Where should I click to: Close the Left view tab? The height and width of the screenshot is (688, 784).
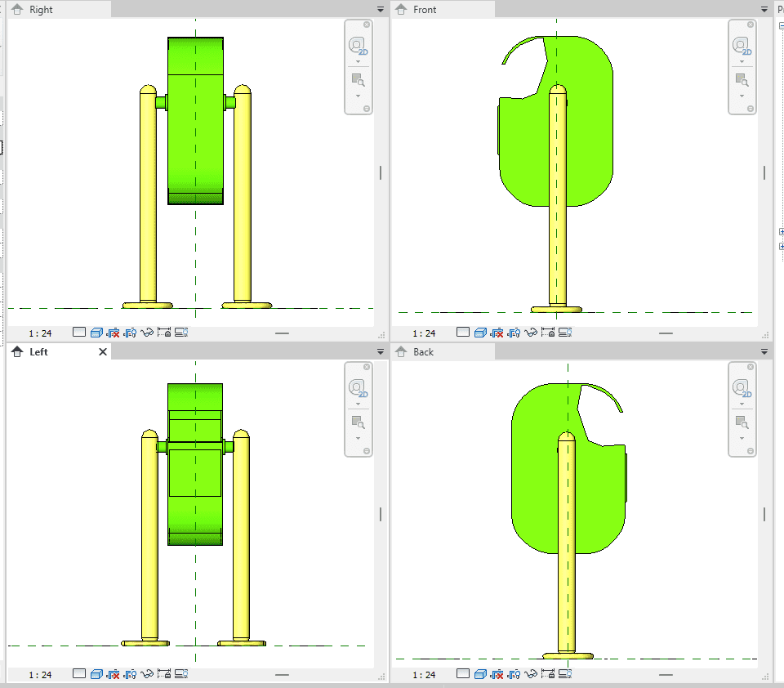click(x=103, y=352)
